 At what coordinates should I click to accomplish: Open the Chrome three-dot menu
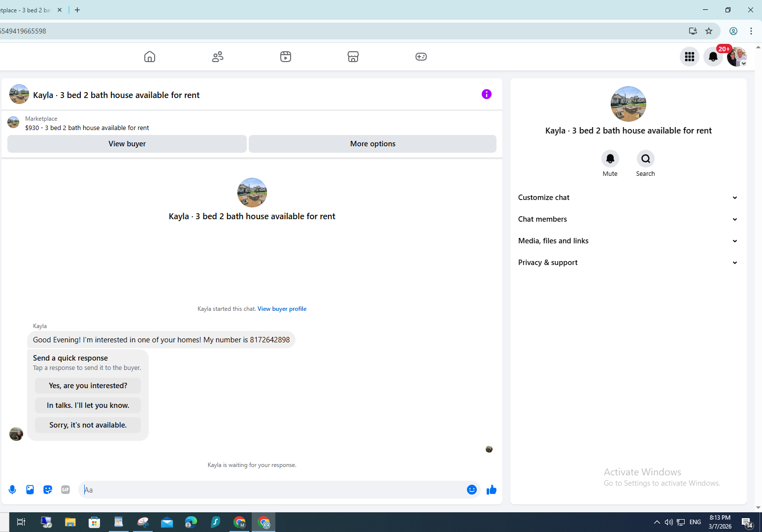pos(751,31)
